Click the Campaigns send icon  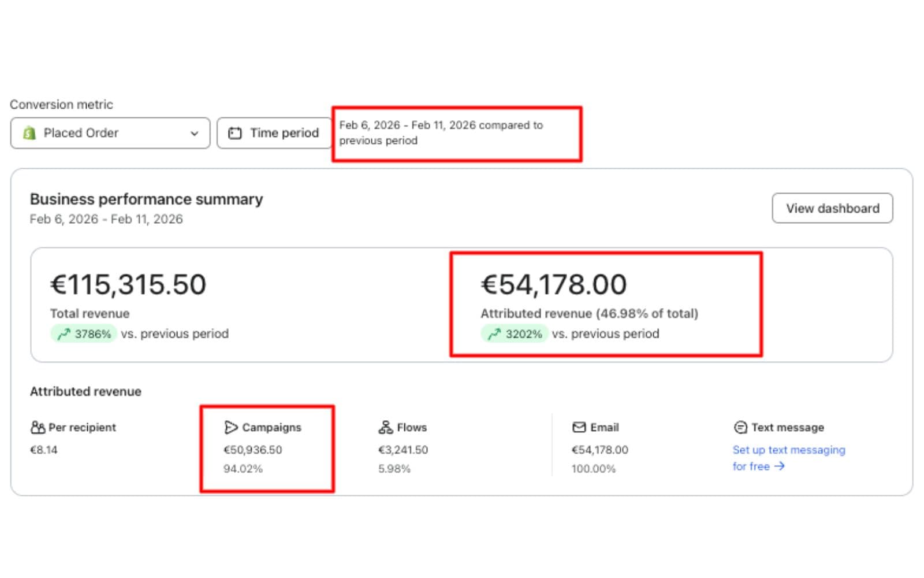click(231, 427)
